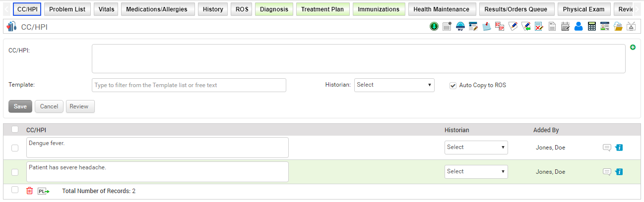Click the green download arrow toolbar icon
This screenshot has width=644, height=202.
click(x=434, y=27)
